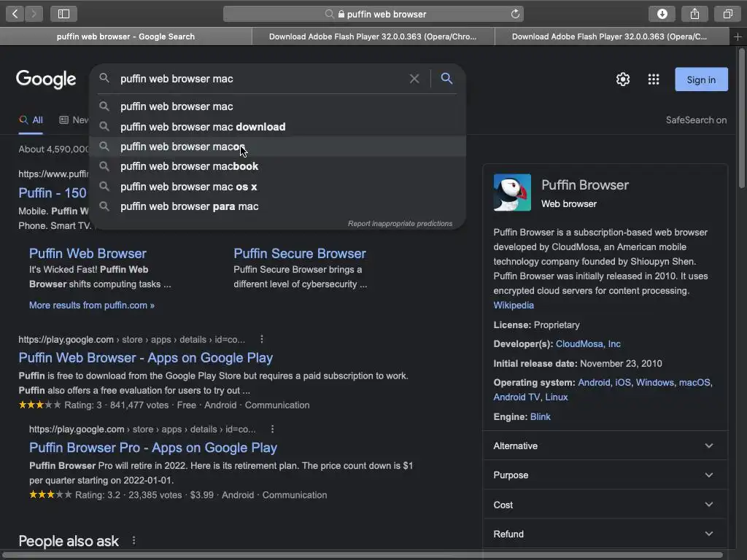Switch to the middle Adobe Flash Player tab

pyautogui.click(x=373, y=36)
